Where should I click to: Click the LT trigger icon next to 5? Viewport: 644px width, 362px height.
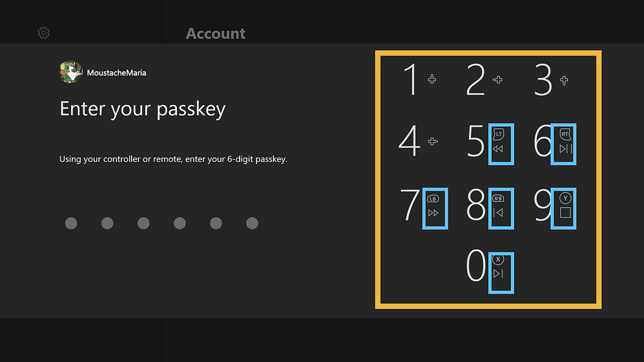(x=498, y=134)
